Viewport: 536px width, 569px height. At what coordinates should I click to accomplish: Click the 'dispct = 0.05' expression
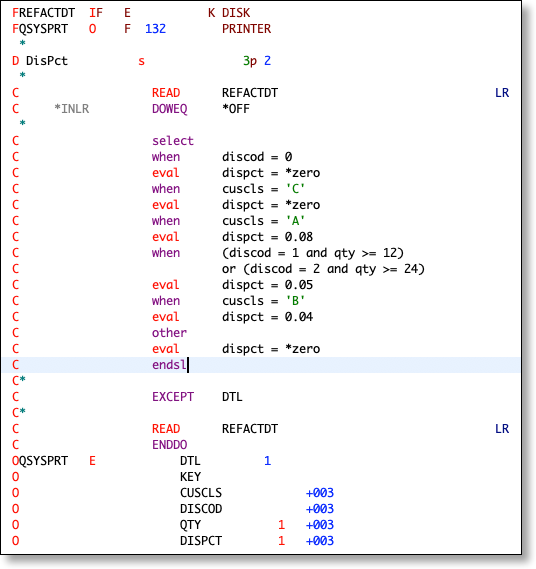(267, 285)
